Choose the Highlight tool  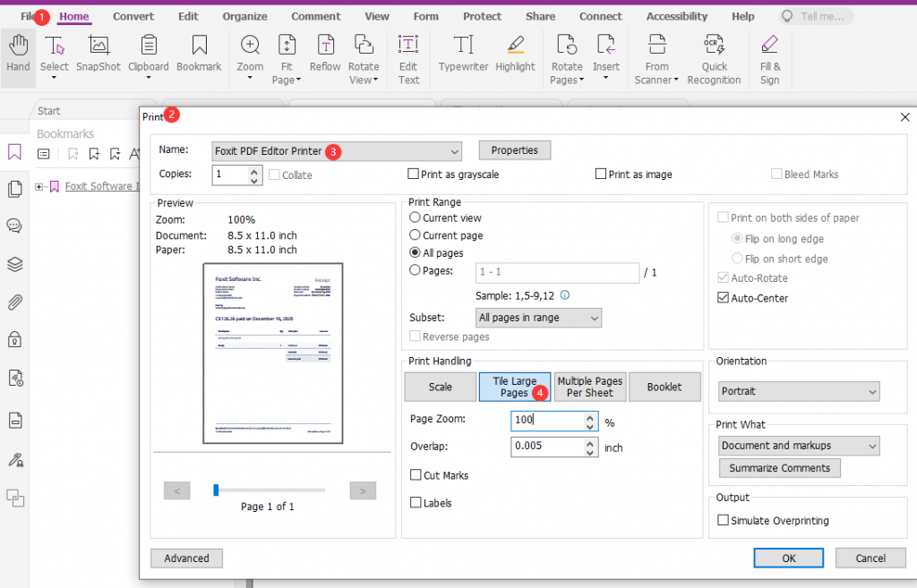pyautogui.click(x=515, y=54)
